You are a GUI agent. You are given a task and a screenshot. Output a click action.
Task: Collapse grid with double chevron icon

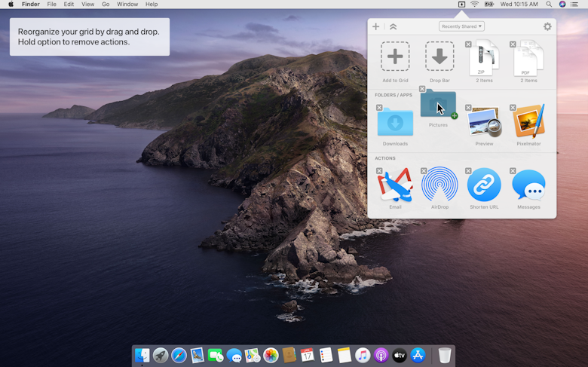(393, 26)
